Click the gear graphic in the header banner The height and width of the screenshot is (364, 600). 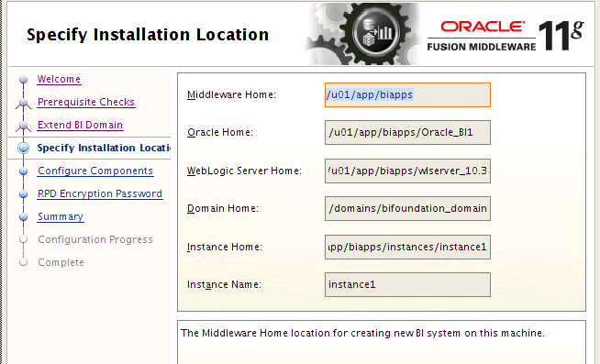(x=363, y=34)
